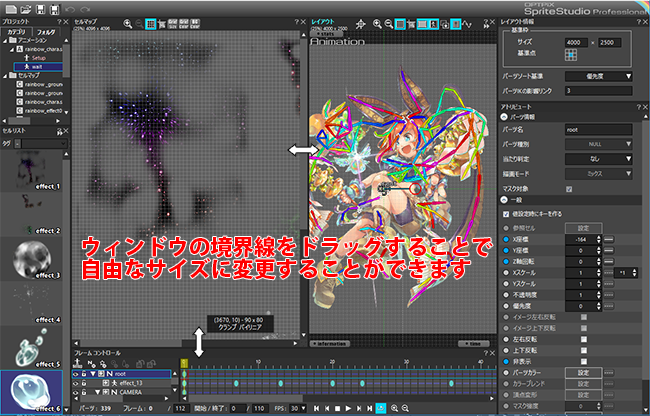Click the add NULL part icon in frame control

pyautogui.click(x=91, y=364)
